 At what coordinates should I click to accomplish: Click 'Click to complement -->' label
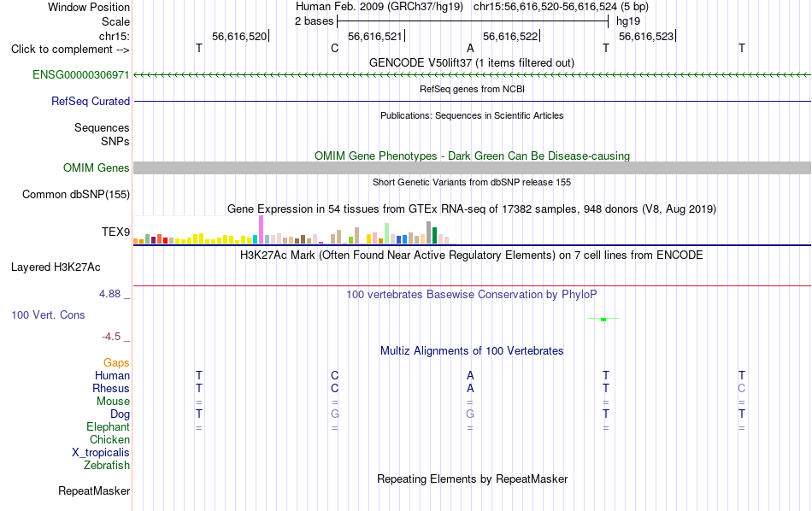70,50
